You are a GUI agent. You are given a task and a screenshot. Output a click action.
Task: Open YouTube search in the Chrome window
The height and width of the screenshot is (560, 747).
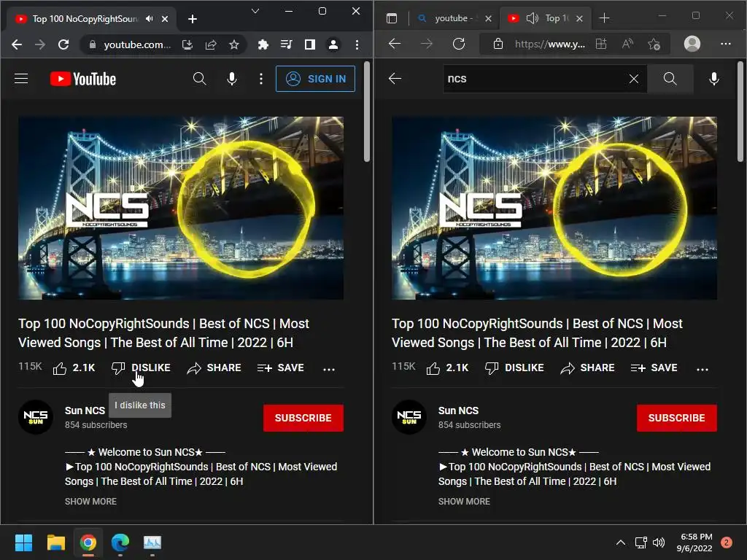200,79
